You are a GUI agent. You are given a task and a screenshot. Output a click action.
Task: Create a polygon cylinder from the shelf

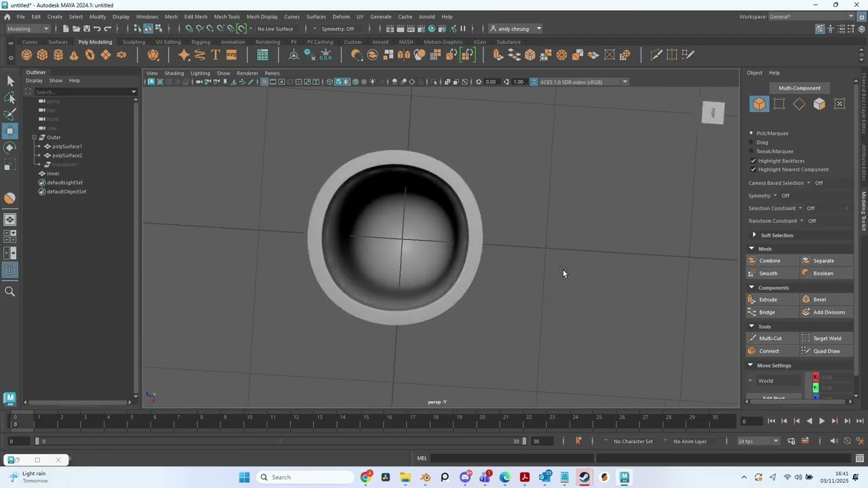tap(58, 55)
